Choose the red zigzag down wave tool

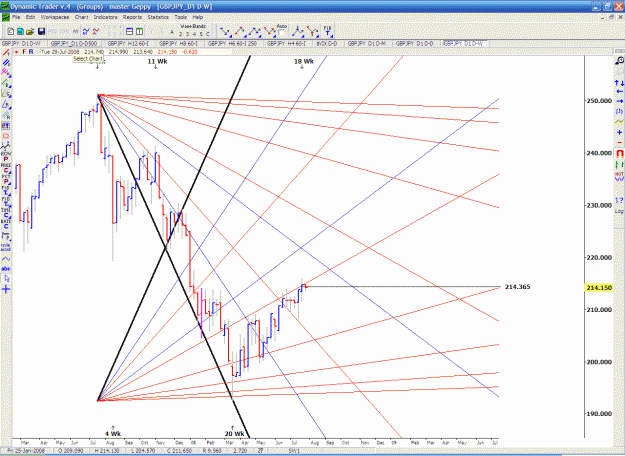(x=269, y=31)
